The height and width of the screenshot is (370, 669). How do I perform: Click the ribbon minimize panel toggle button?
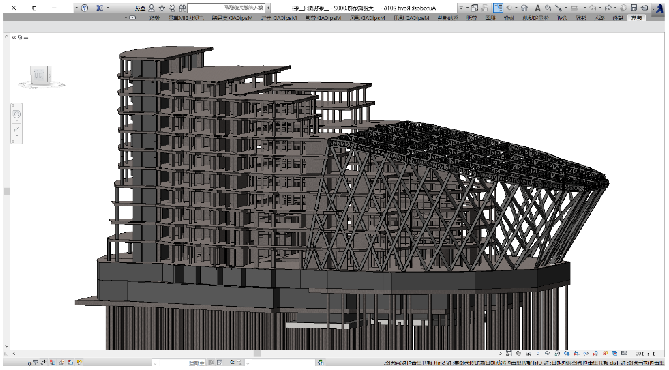(132, 18)
